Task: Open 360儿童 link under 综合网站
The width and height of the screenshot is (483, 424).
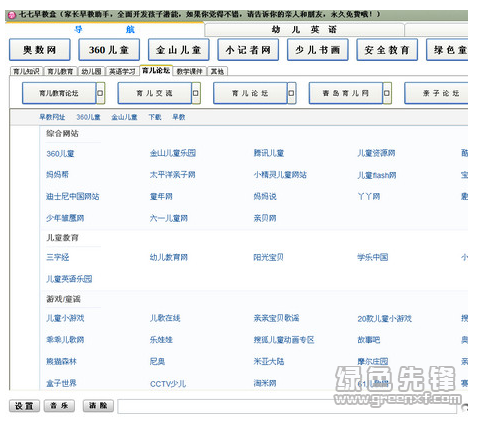Action: 60,154
